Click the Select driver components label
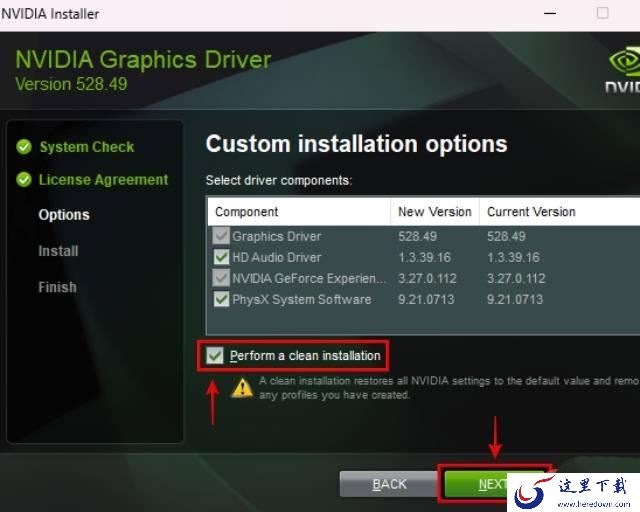The height and width of the screenshot is (512, 640). click(x=279, y=180)
